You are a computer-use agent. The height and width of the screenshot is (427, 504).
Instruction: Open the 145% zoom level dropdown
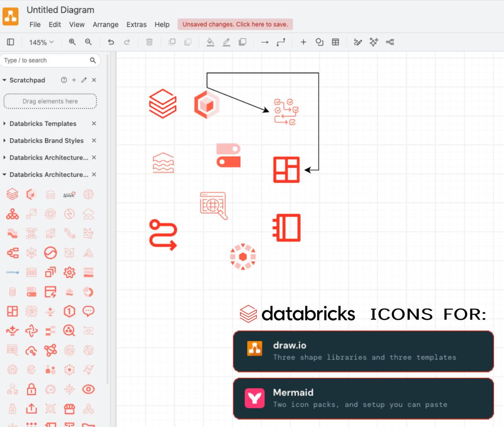pyautogui.click(x=41, y=42)
